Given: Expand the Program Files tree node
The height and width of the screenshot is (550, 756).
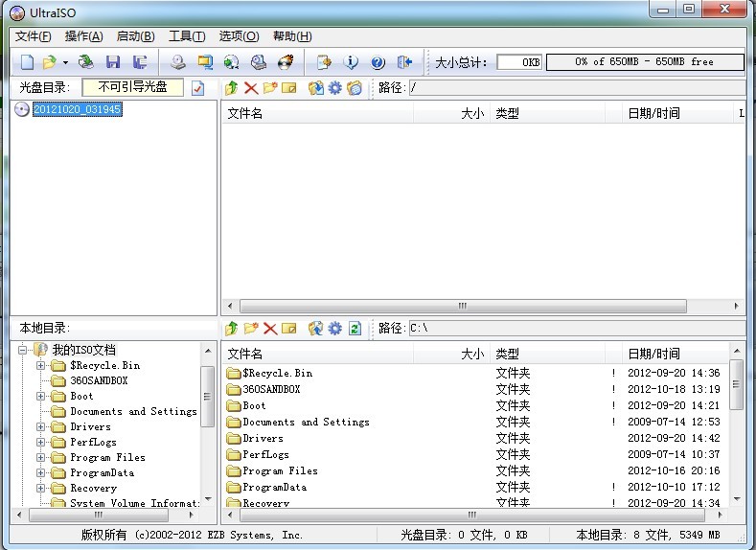Looking at the screenshot, I should pos(41,457).
